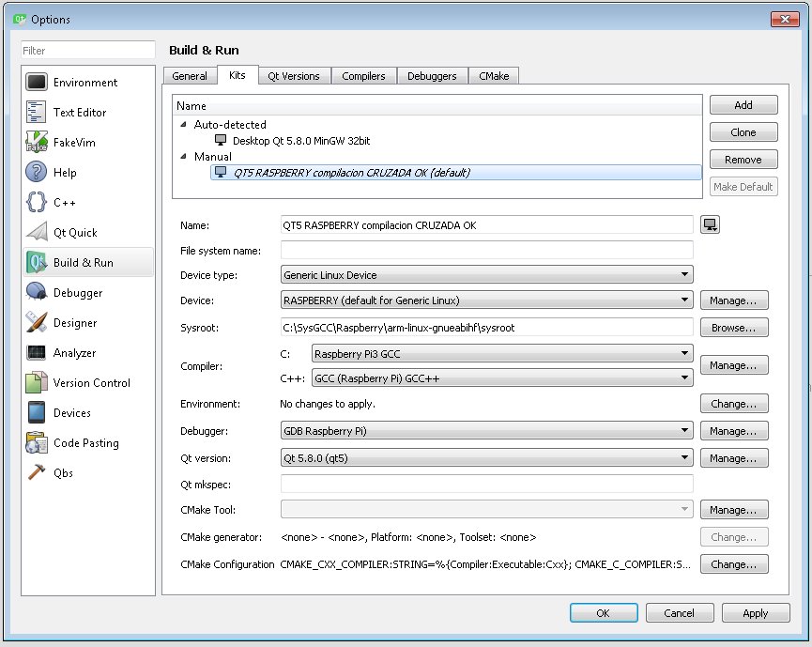Collapse the Auto-detected kits group

(x=183, y=124)
